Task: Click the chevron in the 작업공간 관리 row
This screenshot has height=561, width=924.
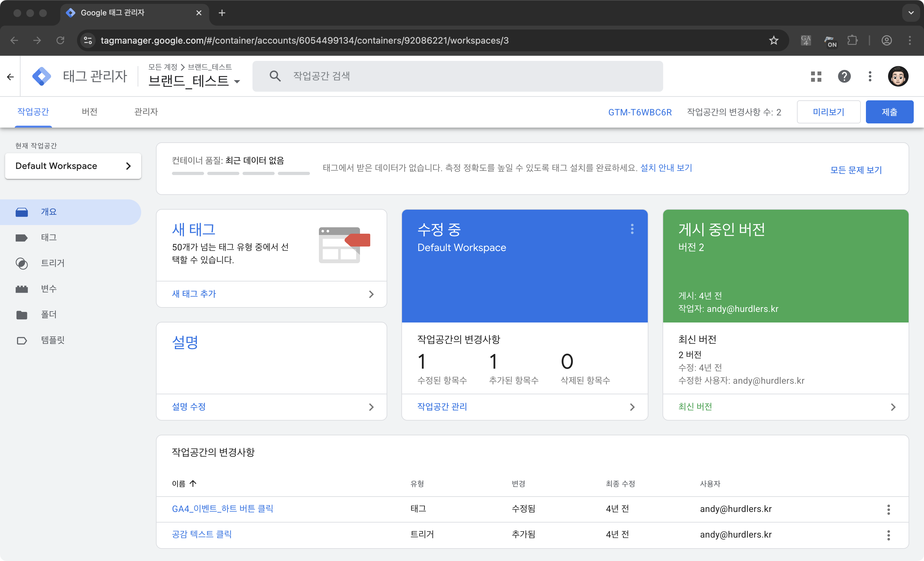Action: click(632, 407)
